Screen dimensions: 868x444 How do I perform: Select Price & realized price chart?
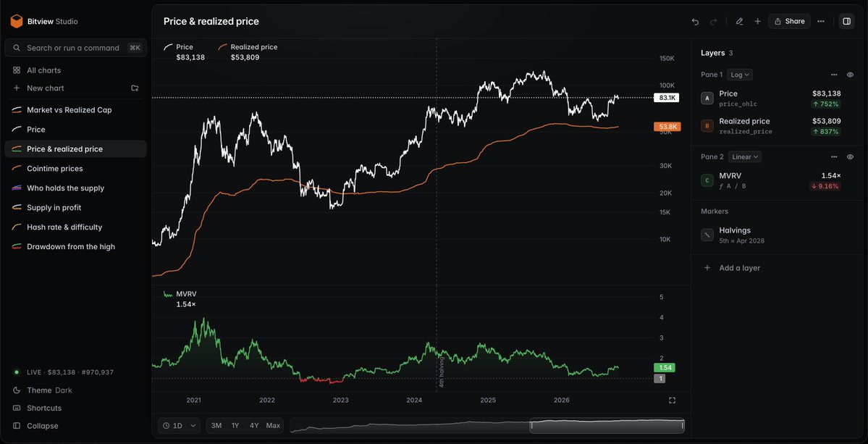tap(75, 149)
